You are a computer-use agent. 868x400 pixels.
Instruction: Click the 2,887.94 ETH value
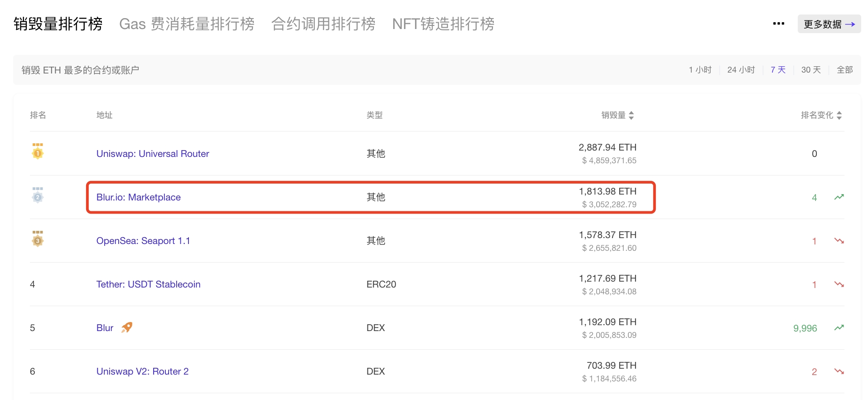(608, 147)
